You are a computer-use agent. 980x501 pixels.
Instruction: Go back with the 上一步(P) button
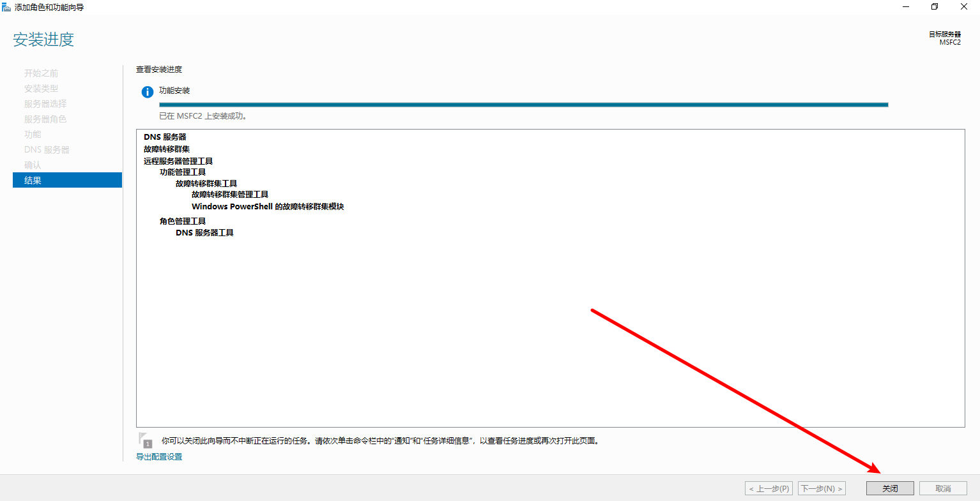[769, 488]
